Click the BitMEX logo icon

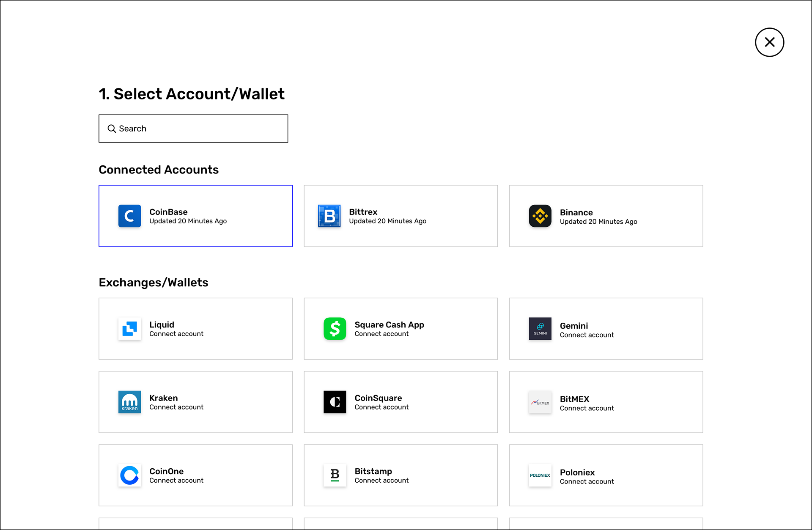pyautogui.click(x=540, y=402)
